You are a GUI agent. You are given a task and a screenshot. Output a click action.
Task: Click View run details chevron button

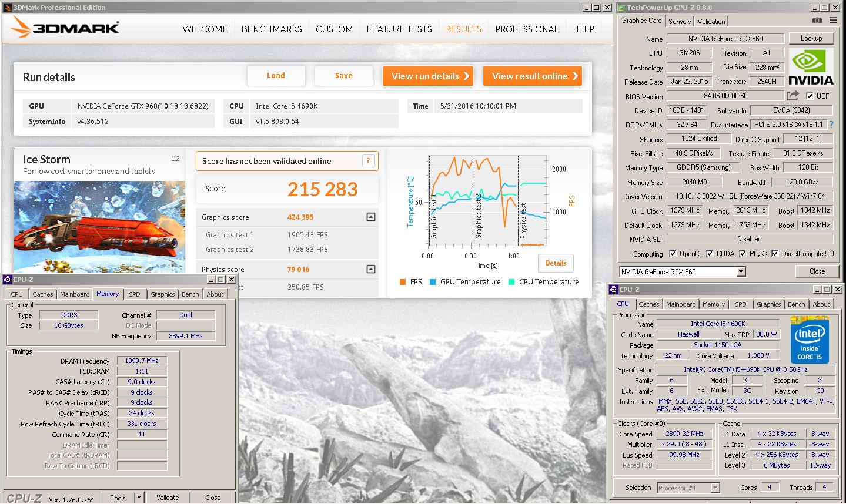(428, 76)
